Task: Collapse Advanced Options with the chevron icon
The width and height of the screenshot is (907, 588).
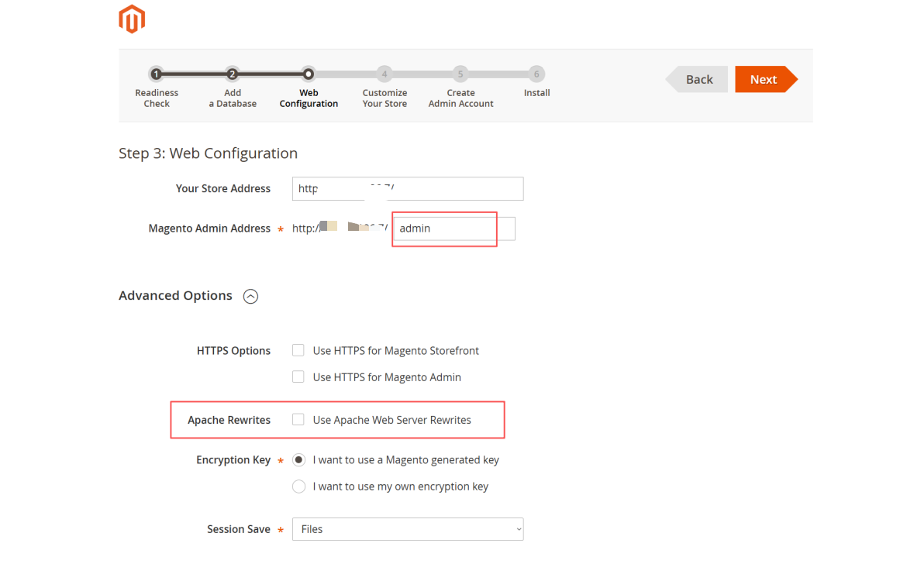Action: click(x=250, y=296)
